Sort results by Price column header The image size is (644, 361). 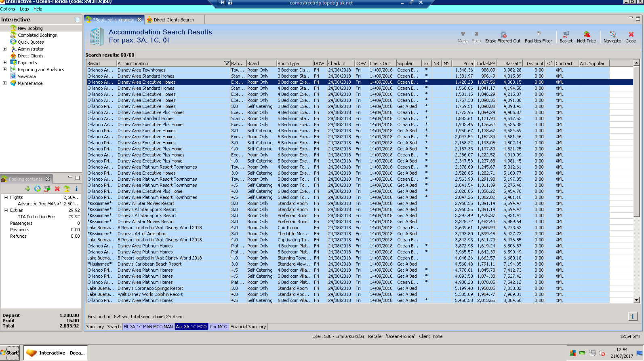tap(463, 63)
